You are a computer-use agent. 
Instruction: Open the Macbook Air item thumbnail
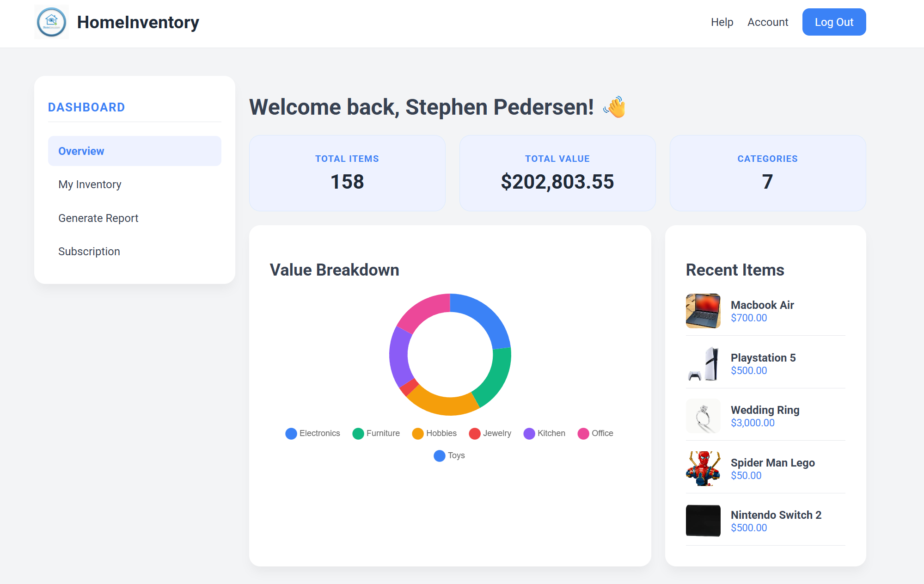point(702,310)
